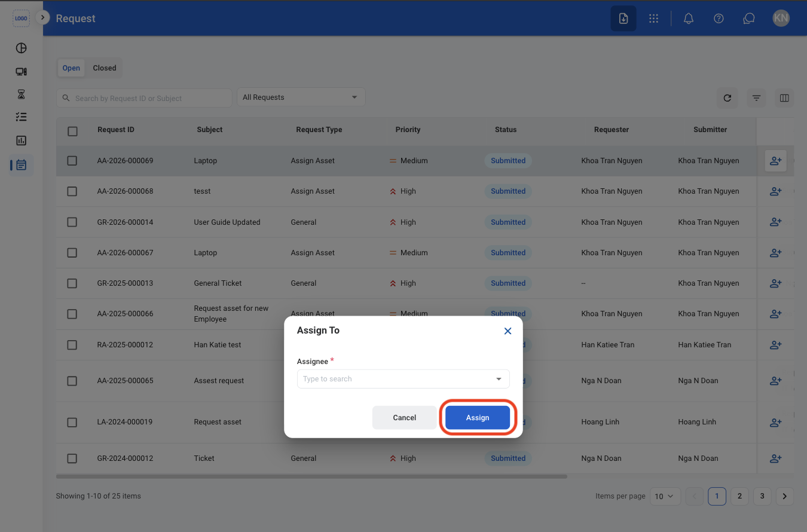Viewport: 807px width, 532px height.
Task: Switch to the Open tab
Action: (x=71, y=68)
